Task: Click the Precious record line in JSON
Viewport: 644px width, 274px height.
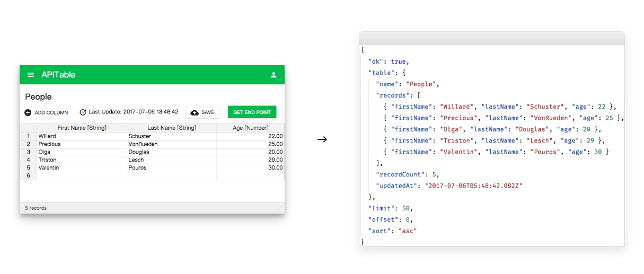Action: tap(504, 118)
